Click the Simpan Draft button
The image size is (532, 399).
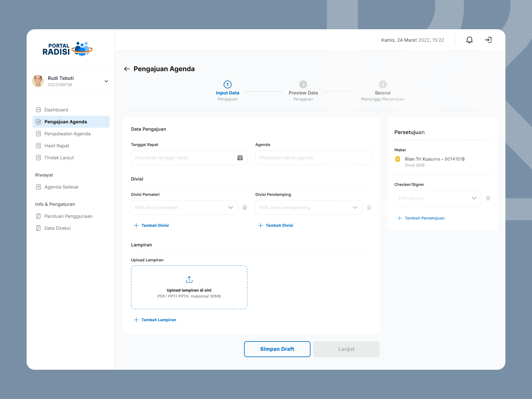coord(277,349)
